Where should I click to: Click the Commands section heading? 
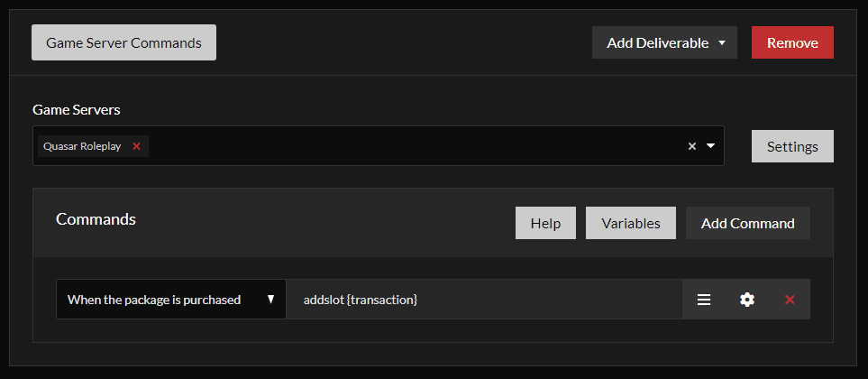[96, 219]
